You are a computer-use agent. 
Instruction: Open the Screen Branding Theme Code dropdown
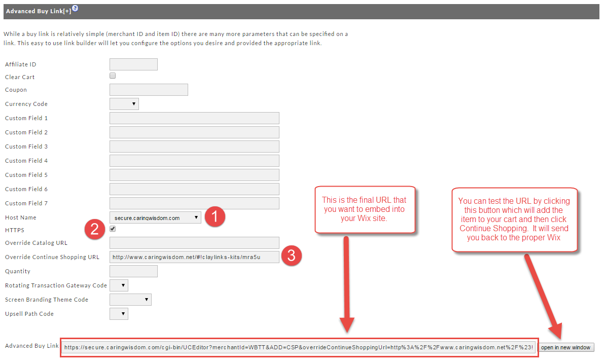[130, 300]
